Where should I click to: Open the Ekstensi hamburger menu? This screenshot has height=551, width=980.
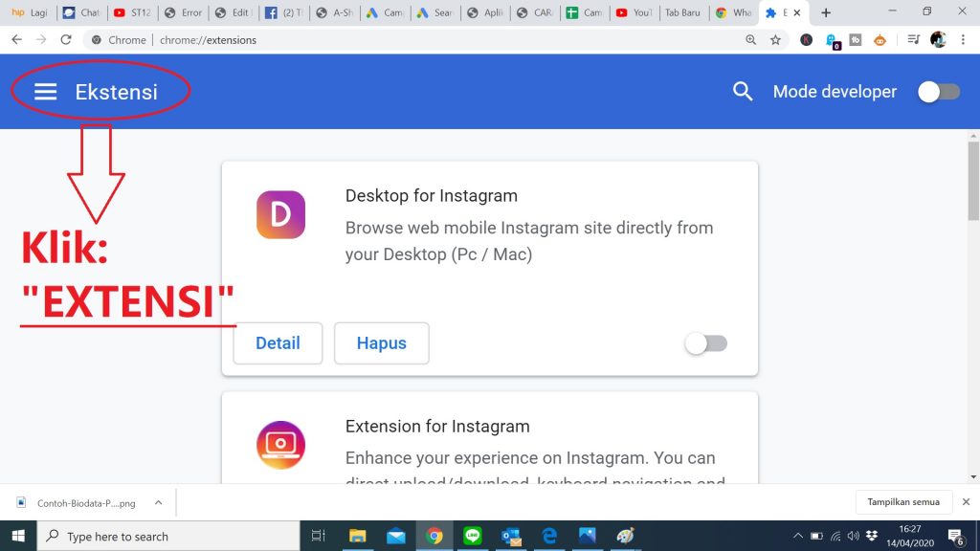tap(46, 92)
